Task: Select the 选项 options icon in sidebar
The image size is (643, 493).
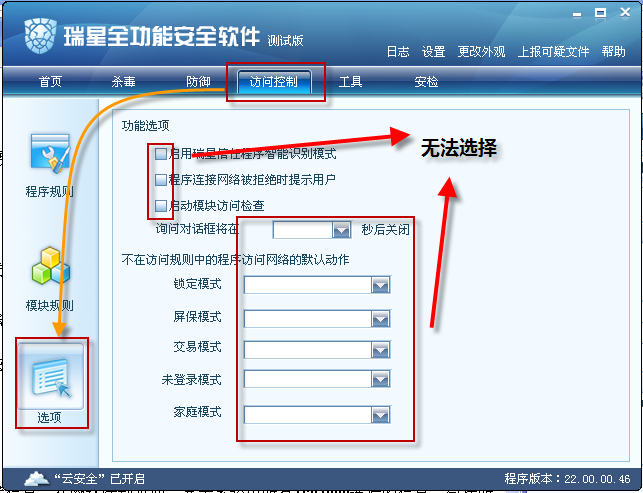Action: point(50,377)
